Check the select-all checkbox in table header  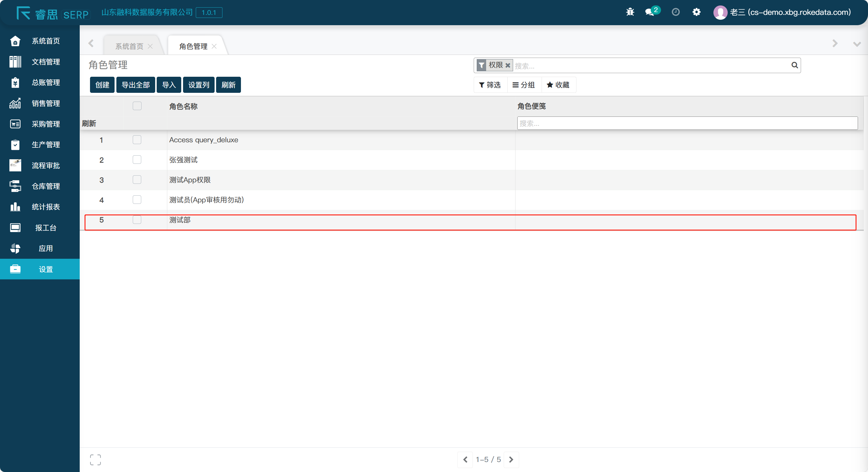(x=137, y=106)
